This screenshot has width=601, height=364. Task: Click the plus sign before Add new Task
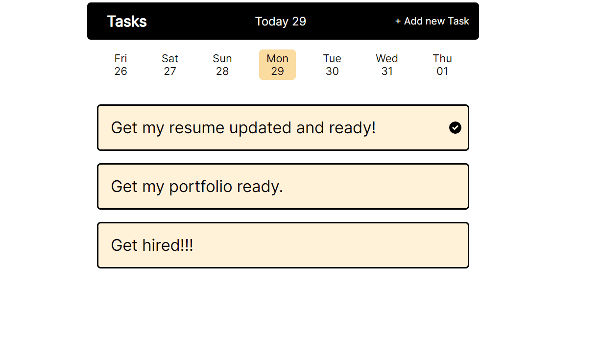tap(398, 22)
